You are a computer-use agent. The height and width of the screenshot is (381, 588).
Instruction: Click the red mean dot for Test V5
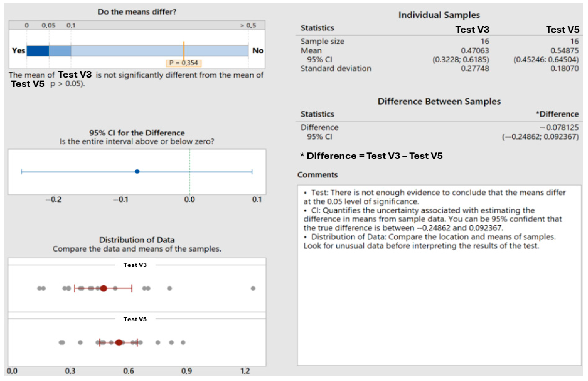[x=119, y=343]
